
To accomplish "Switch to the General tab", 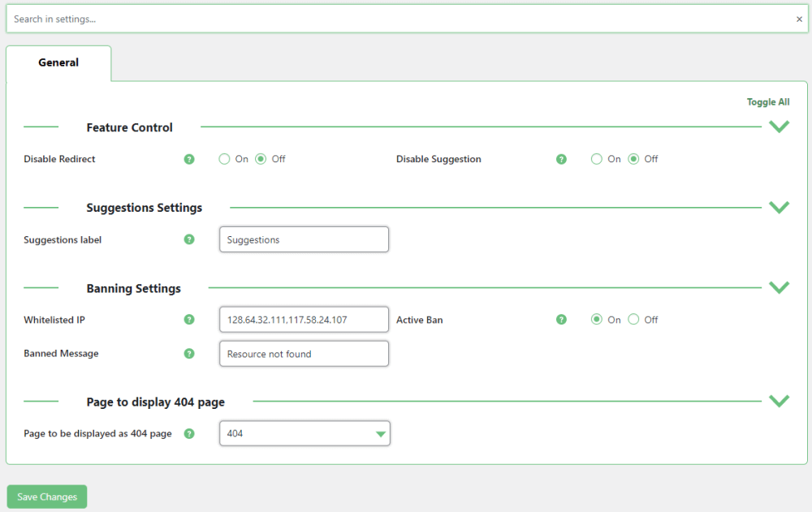I will point(58,62).
